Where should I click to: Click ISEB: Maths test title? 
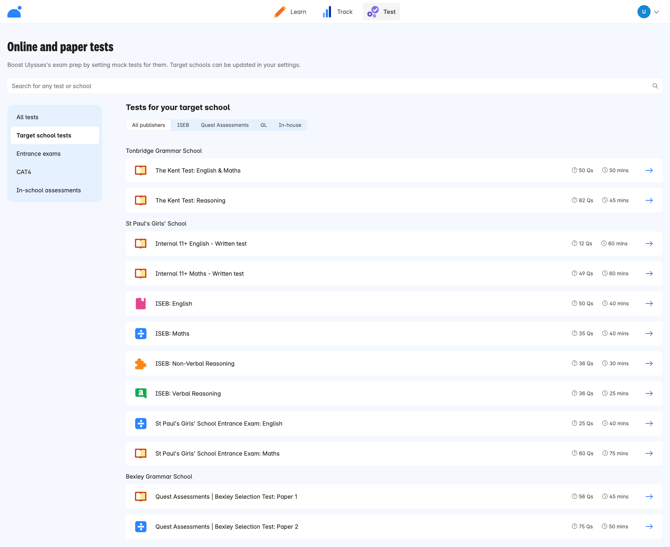(172, 334)
